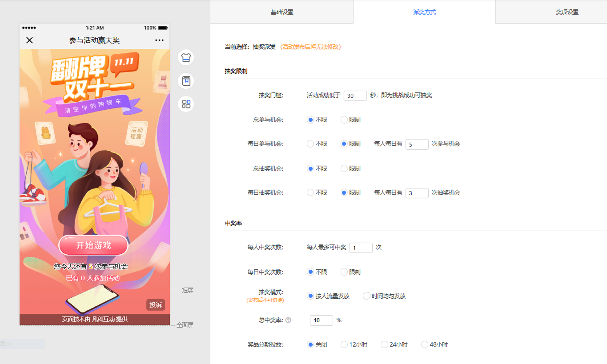Screen dimensions: 607x364
Task: Select 24小时 for 奖品分期投放
Action: (x=384, y=345)
